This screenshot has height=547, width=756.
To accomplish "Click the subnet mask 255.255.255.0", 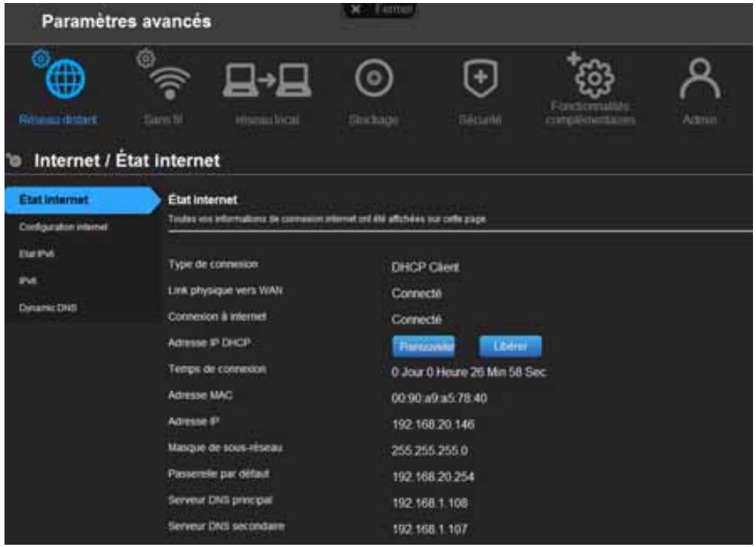I will pos(430,451).
